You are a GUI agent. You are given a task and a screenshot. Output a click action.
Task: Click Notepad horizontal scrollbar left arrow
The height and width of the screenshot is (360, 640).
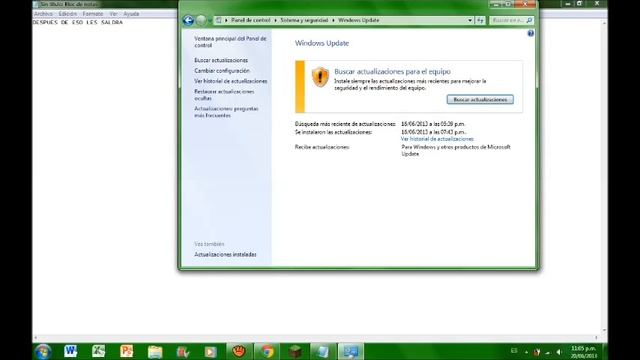[x=36, y=338]
